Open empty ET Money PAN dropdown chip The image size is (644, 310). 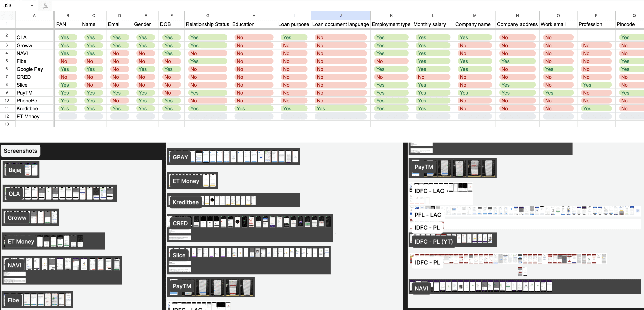pyautogui.click(x=68, y=117)
